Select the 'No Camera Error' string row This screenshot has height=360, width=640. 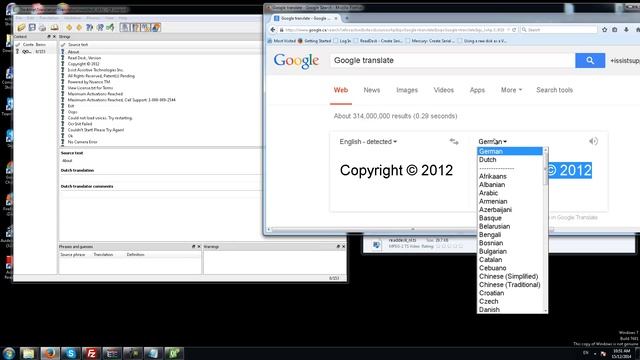[x=160, y=142]
